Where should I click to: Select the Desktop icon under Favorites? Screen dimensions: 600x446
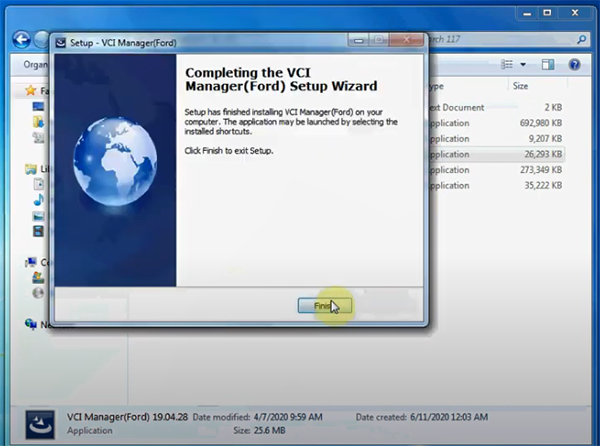(38, 106)
